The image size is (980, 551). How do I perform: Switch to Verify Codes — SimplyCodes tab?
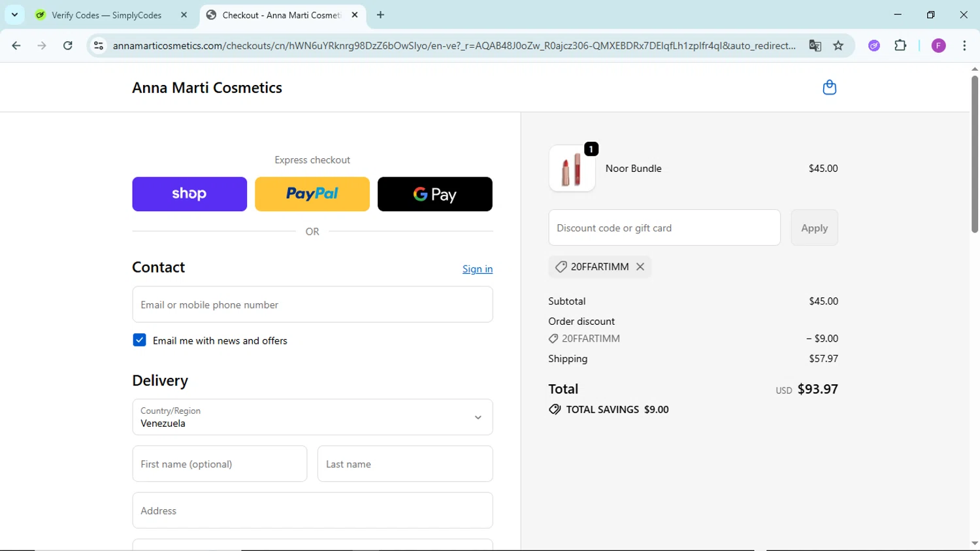(x=106, y=15)
